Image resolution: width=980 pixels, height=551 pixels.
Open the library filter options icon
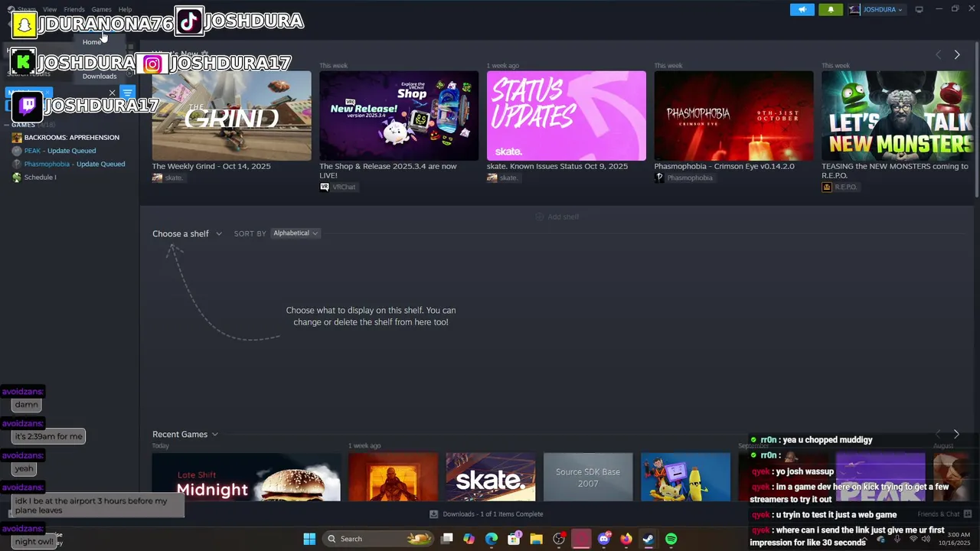coord(128,93)
